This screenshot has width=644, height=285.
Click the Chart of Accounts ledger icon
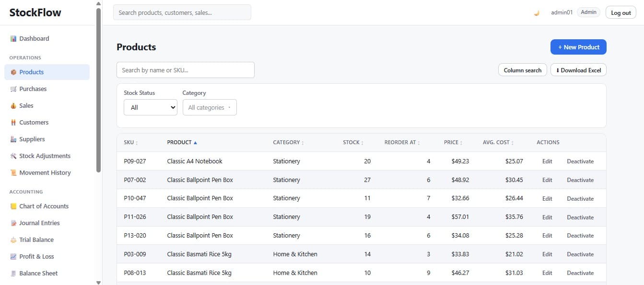point(13,206)
